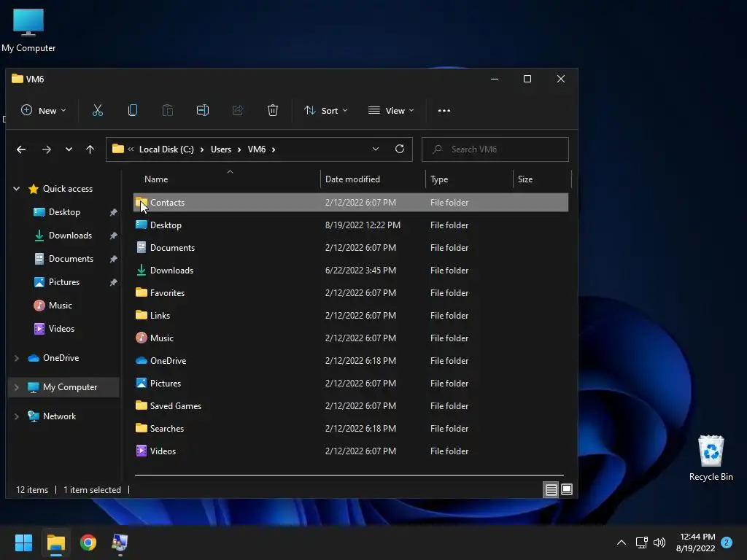Select the Videos folder in file list

(351, 451)
